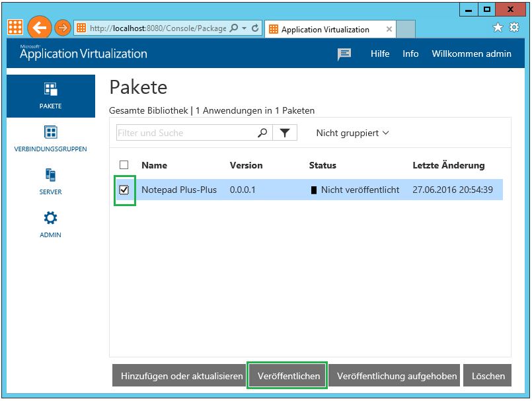Open the Admin gear icon
Image resolution: width=532 pixels, height=401 pixels.
[x=50, y=218]
